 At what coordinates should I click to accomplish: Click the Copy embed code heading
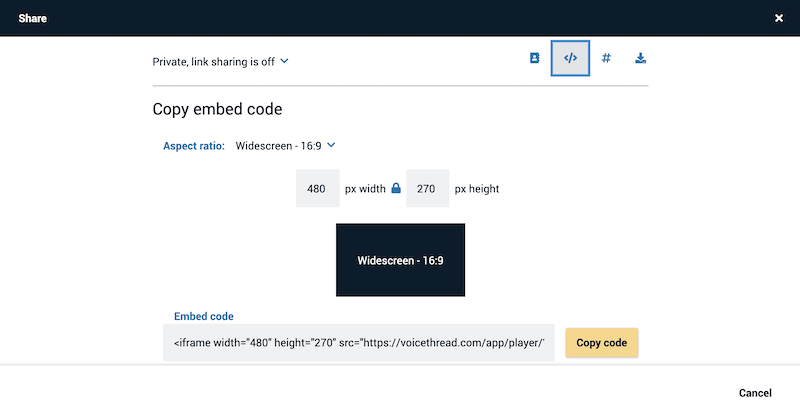click(217, 109)
